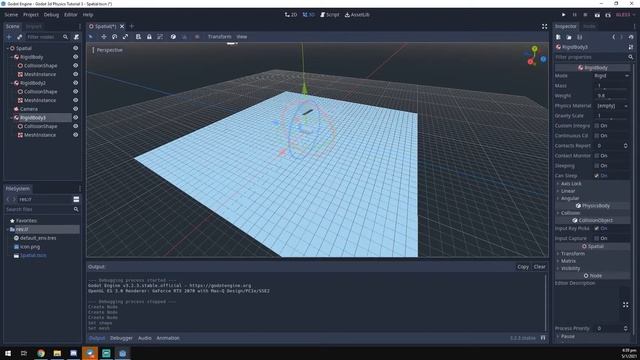Play a custom scene clapper icon
The width and height of the screenshot is (640, 360).
(x=608, y=15)
